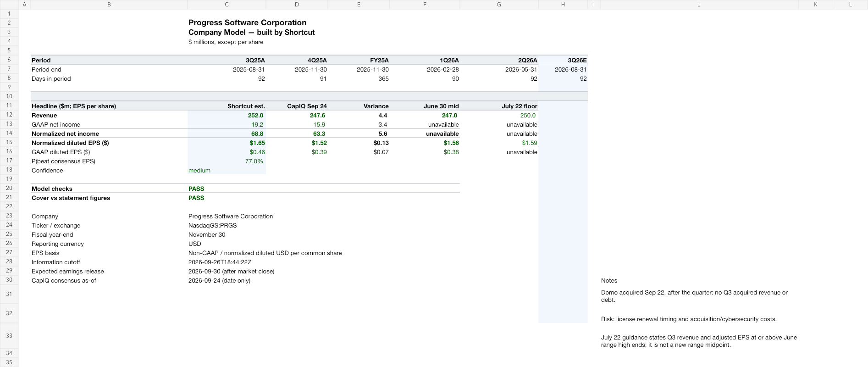
Task: Click revenue variance value 4.4
Action: point(383,115)
